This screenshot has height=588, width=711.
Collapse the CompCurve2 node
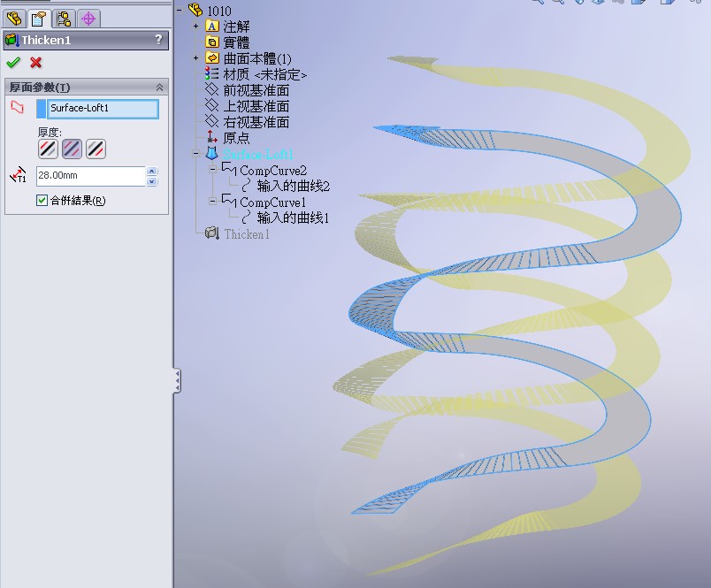pos(212,170)
